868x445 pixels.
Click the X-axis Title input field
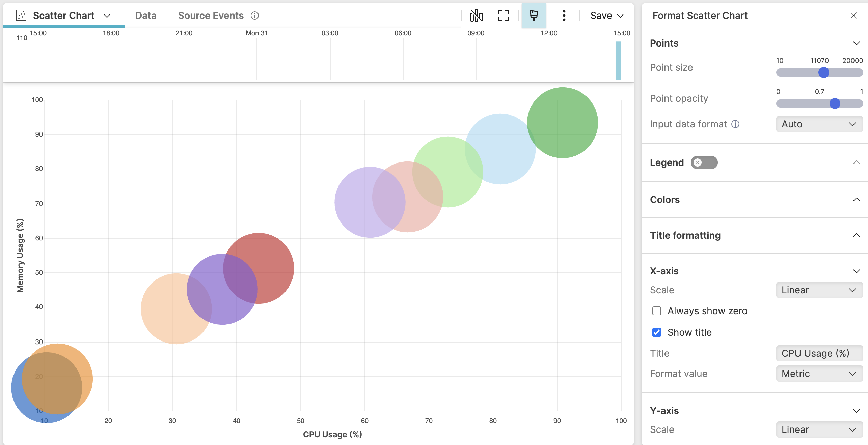click(819, 353)
